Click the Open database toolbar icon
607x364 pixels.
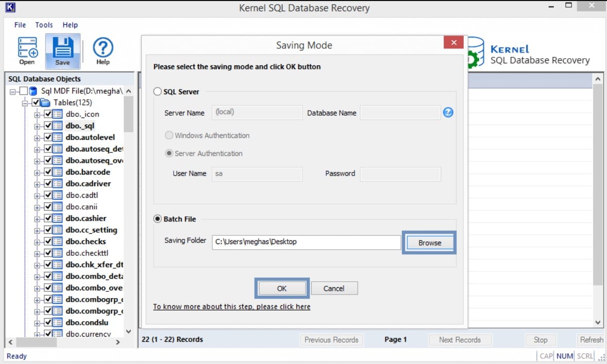coord(27,47)
